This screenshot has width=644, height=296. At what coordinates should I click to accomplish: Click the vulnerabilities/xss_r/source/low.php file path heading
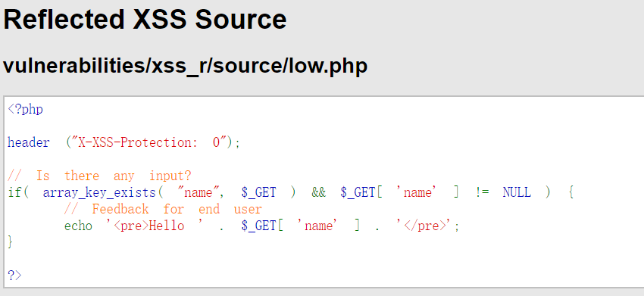coord(185,66)
